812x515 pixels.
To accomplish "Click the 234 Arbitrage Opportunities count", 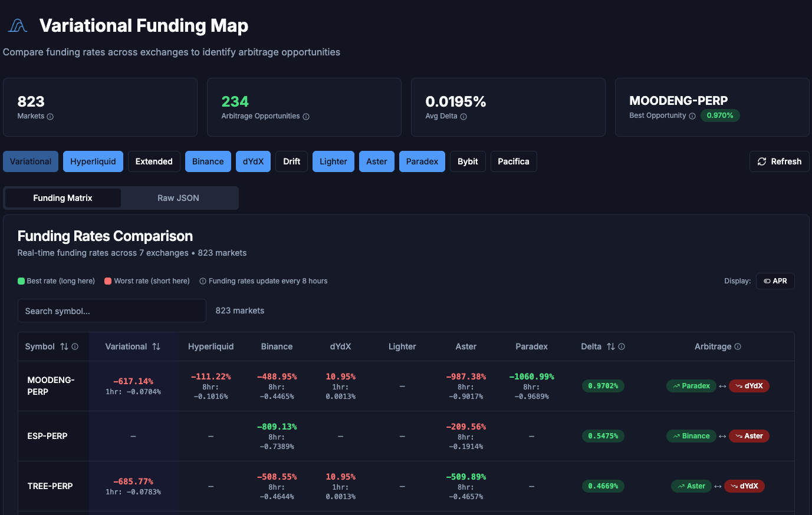I will pos(235,101).
